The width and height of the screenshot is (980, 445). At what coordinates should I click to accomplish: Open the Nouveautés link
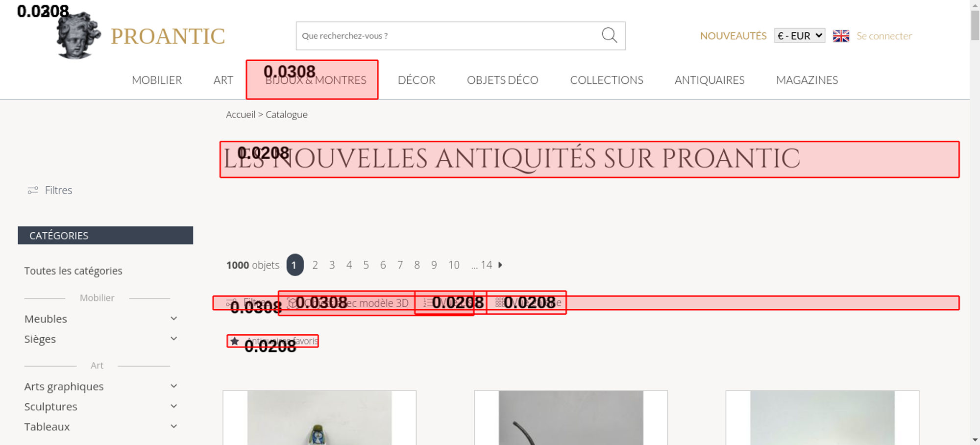(733, 36)
